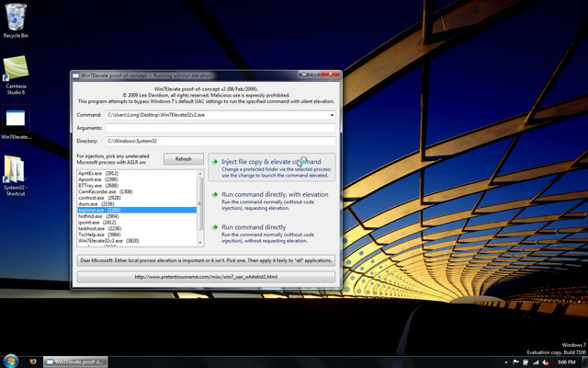588x368 pixels.
Task: Open the Recycle Bin desktop icon
Action: click(16, 20)
